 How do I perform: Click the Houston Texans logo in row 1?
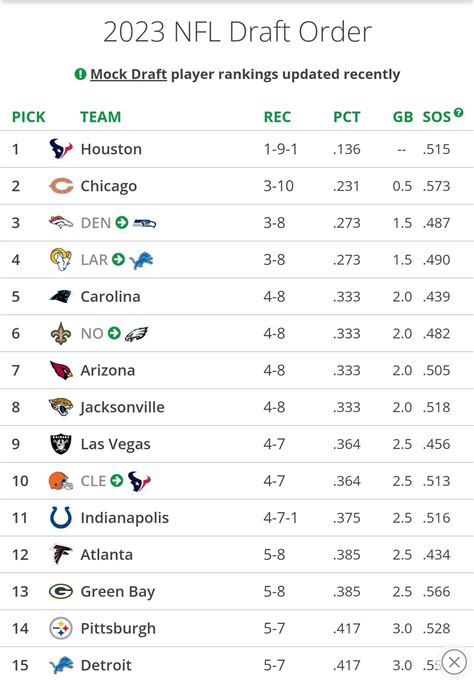pyautogui.click(x=61, y=149)
